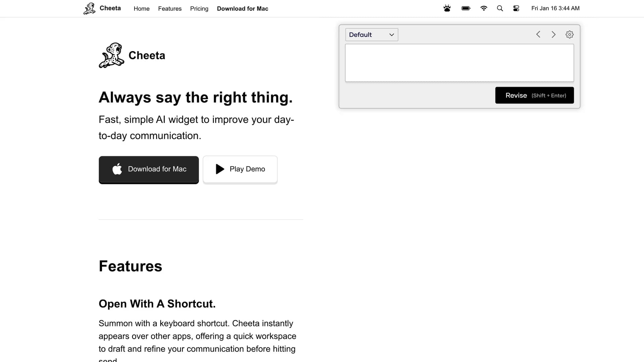The width and height of the screenshot is (644, 362).
Task: Open the Home menu item
Action: (x=142, y=9)
